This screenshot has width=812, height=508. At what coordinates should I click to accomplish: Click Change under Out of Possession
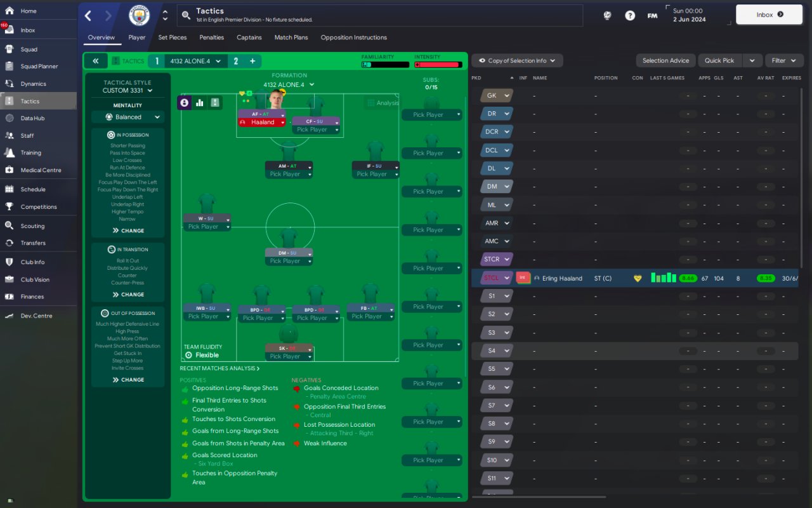pyautogui.click(x=128, y=380)
